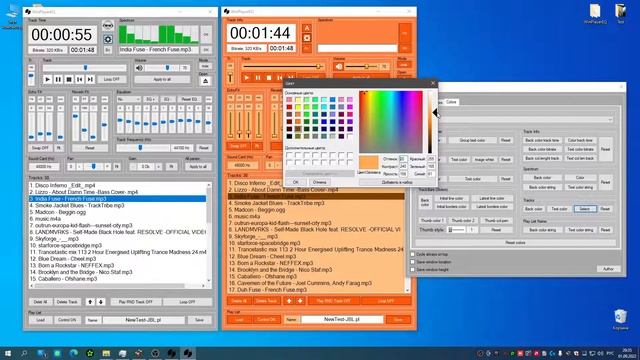Image resolution: width=640 pixels, height=360 pixels.
Task: Confirm color dialog with OK
Action: coord(296,182)
